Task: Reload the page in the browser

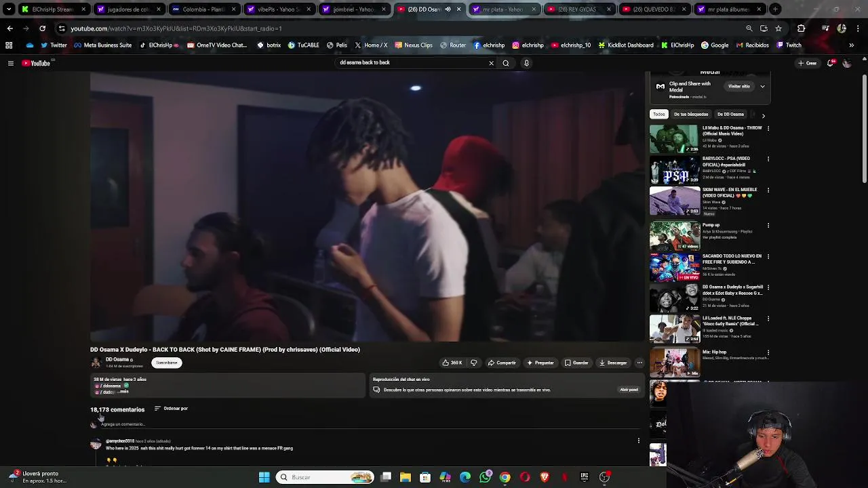Action: coord(42,28)
